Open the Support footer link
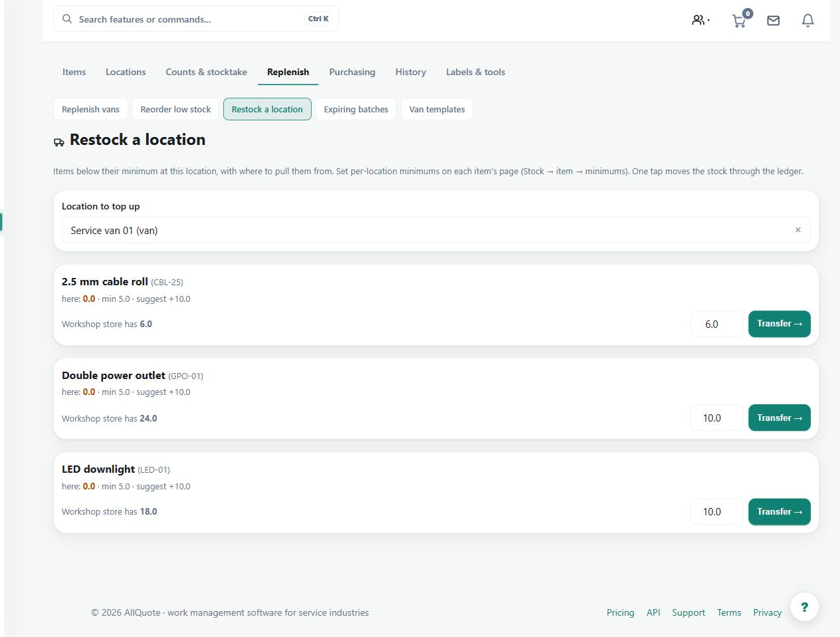This screenshot has width=840, height=637. pyautogui.click(x=688, y=612)
